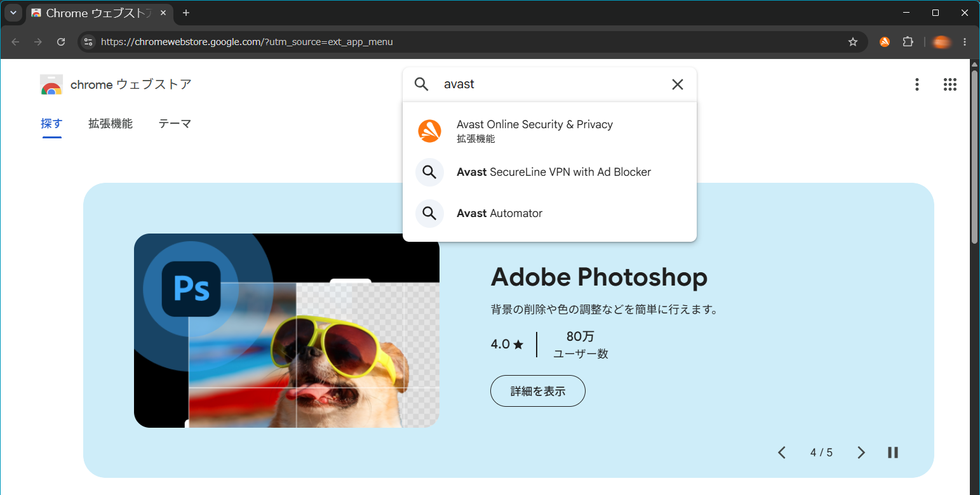Click the Adobe Photoshop banner image
980x495 pixels.
286,331
